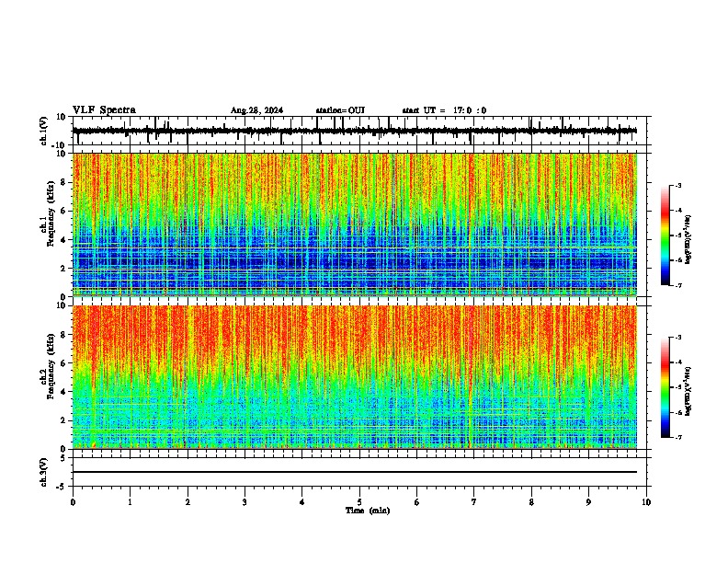This screenshot has height=563, width=728.
Task: Click the flat ch.3 voltage trace line
Action: (x=355, y=472)
